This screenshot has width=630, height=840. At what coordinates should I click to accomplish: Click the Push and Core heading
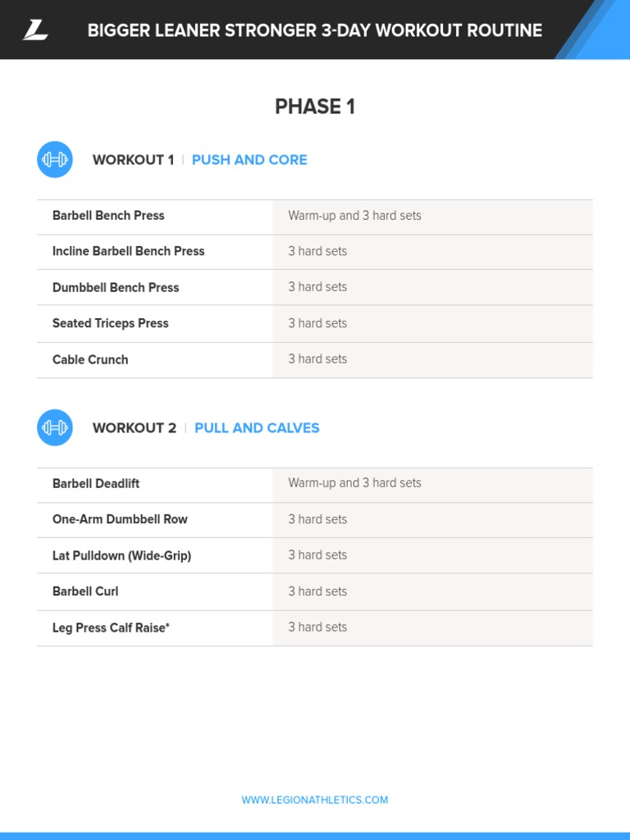click(x=249, y=160)
